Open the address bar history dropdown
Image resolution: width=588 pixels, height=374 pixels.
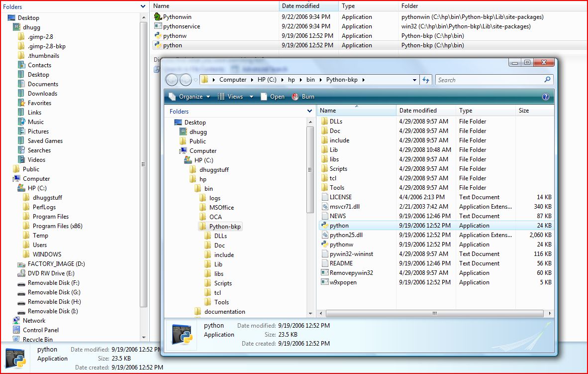coord(414,80)
